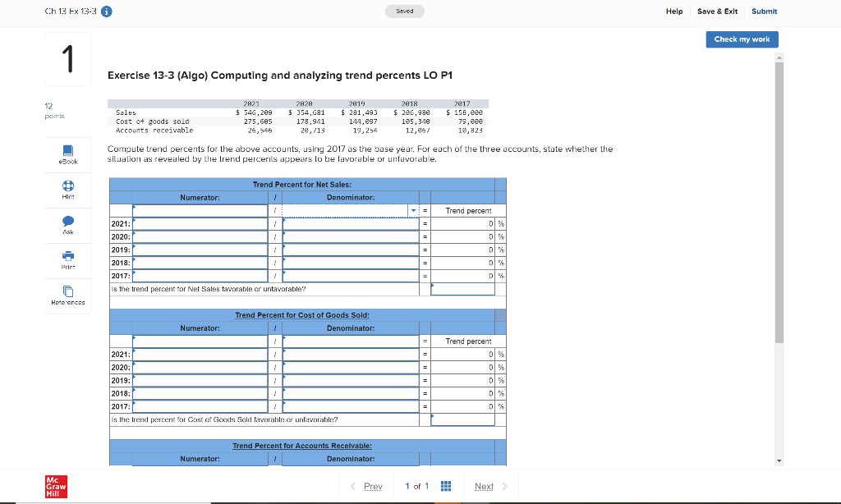Click Net Sales 2017 denominator field

coord(351,276)
